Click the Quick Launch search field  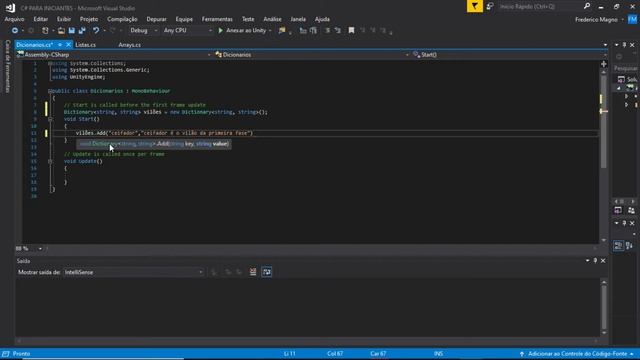539,7
